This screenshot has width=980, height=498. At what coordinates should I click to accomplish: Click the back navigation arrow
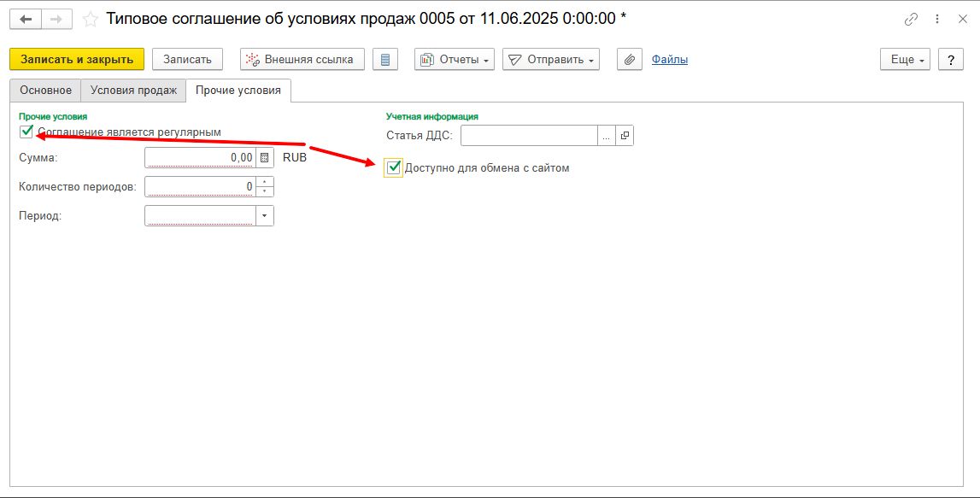pyautogui.click(x=26, y=19)
